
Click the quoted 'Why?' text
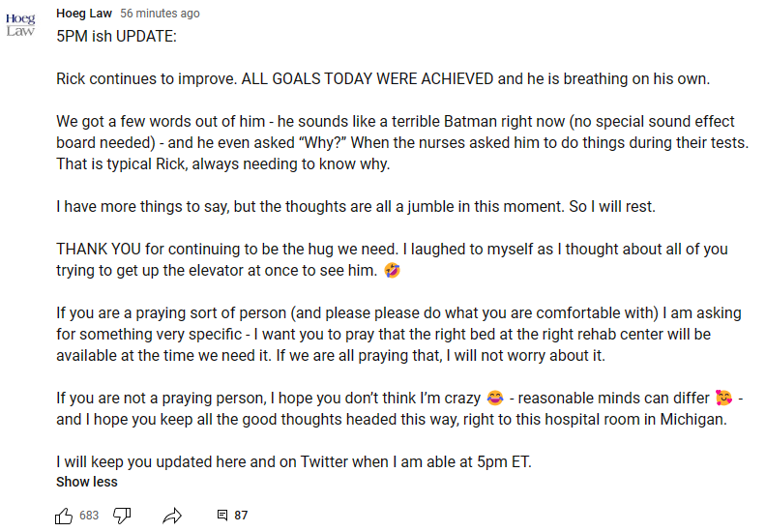(x=322, y=142)
